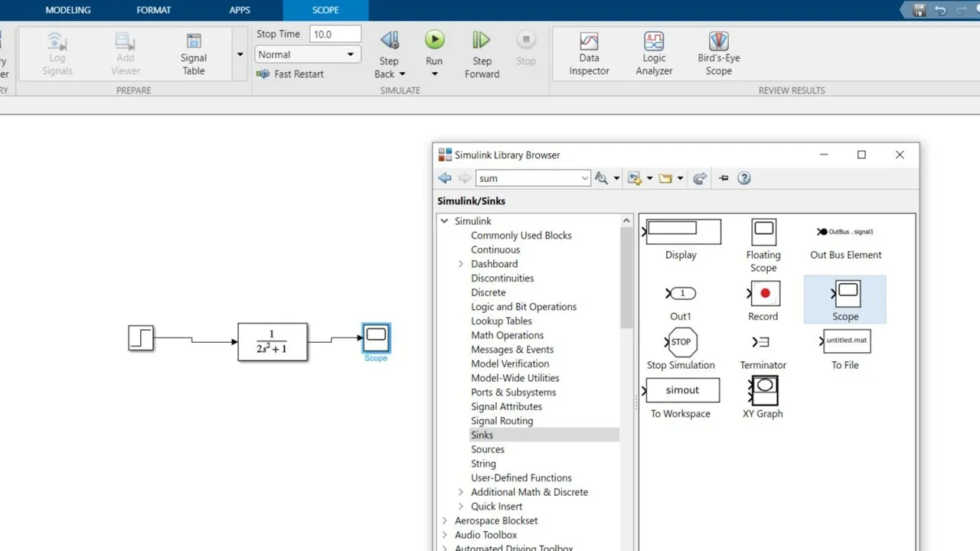Click the greyed Stop simulation icon

coord(525,40)
